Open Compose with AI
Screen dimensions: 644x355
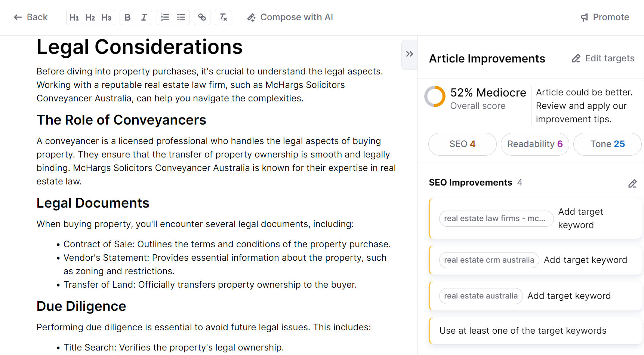[290, 17]
